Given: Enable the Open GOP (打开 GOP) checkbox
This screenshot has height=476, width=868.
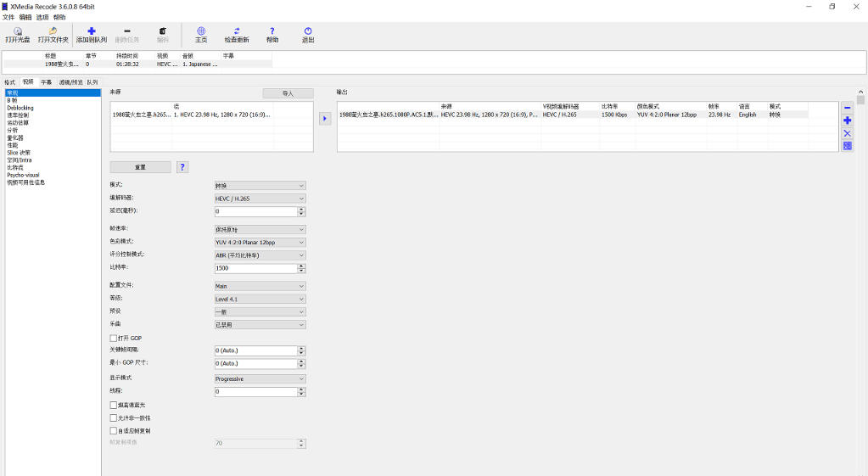Looking at the screenshot, I should point(114,339).
